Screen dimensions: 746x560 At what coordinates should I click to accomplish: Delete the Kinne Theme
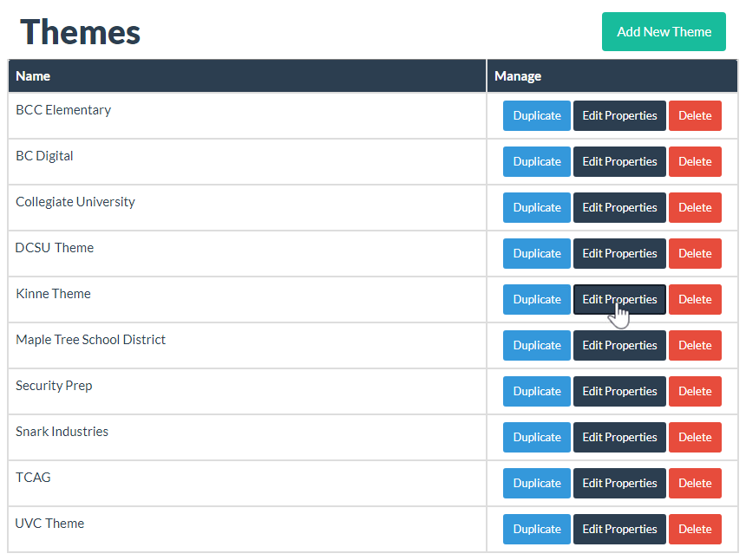[695, 299]
